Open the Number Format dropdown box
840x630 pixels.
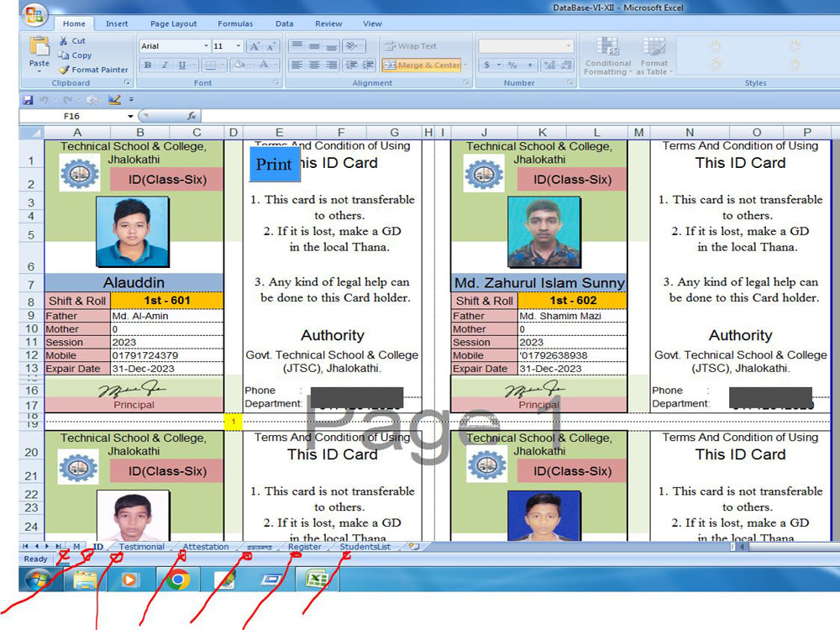pyautogui.click(x=526, y=46)
